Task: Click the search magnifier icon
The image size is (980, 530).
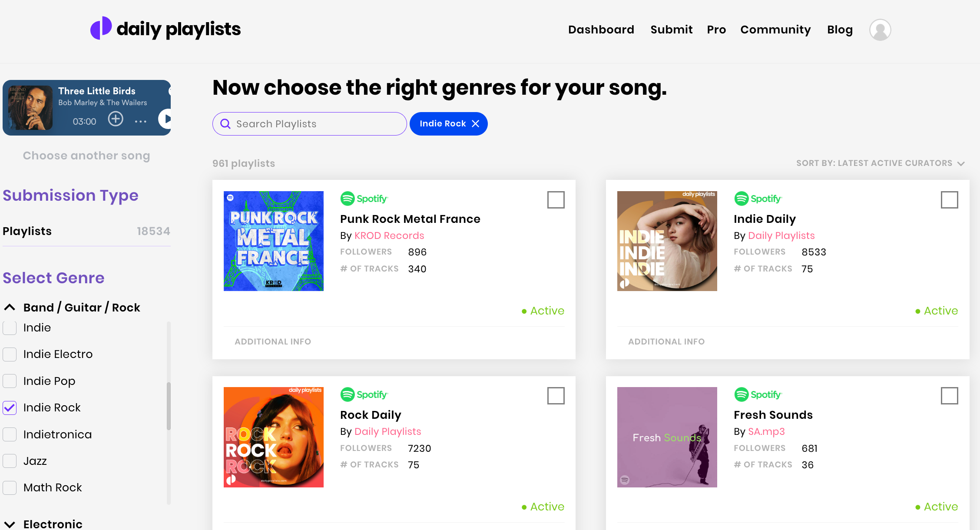Action: point(225,123)
